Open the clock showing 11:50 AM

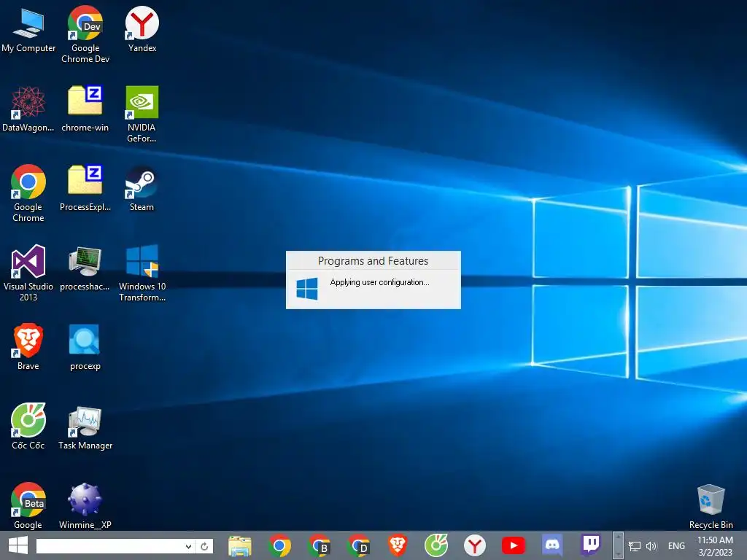point(715,546)
